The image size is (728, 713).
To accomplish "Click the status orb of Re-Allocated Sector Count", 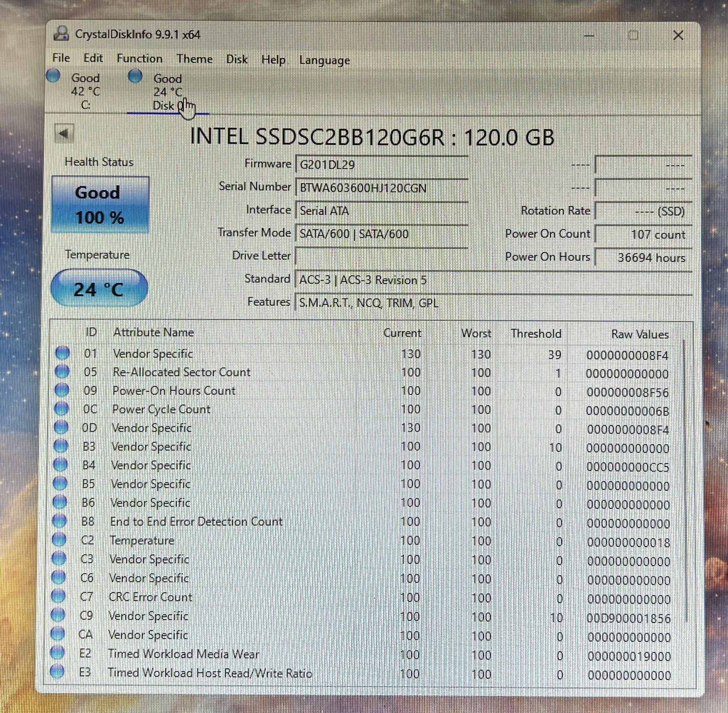I will (62, 372).
